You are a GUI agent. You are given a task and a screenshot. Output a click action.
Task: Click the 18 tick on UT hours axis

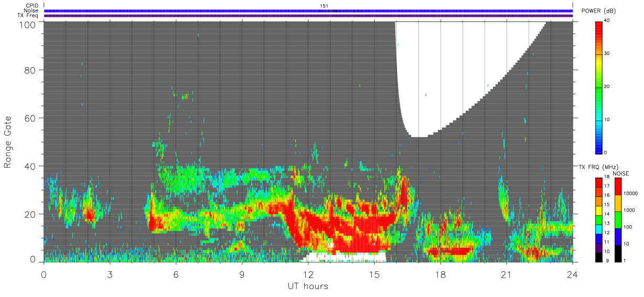(x=441, y=274)
